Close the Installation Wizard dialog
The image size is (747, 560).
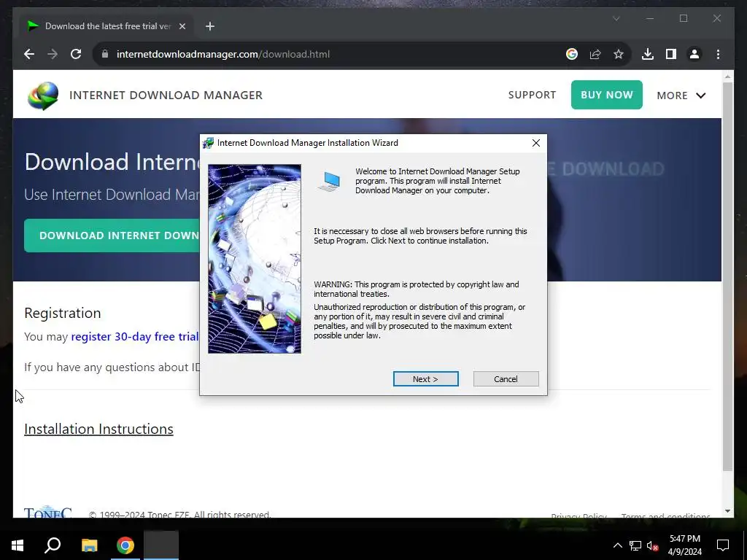coord(536,143)
